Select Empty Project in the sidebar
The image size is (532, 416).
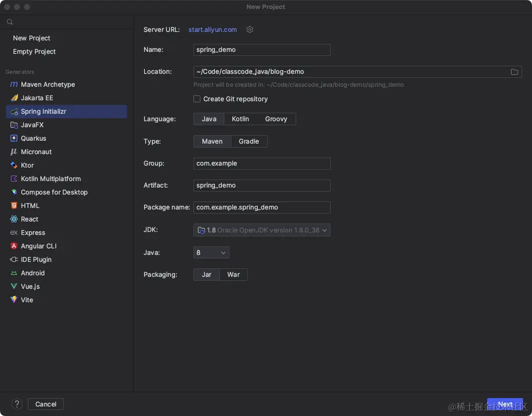tap(34, 51)
